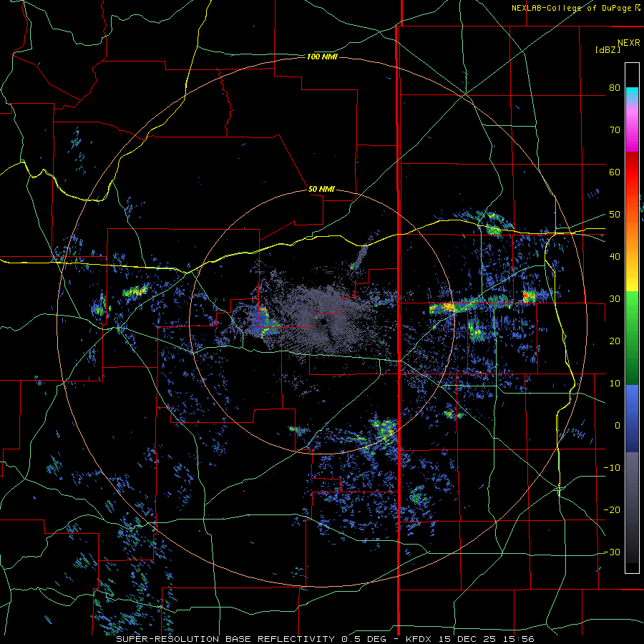
Task: Click the cyan top segment of the color scale
Action: click(x=632, y=94)
